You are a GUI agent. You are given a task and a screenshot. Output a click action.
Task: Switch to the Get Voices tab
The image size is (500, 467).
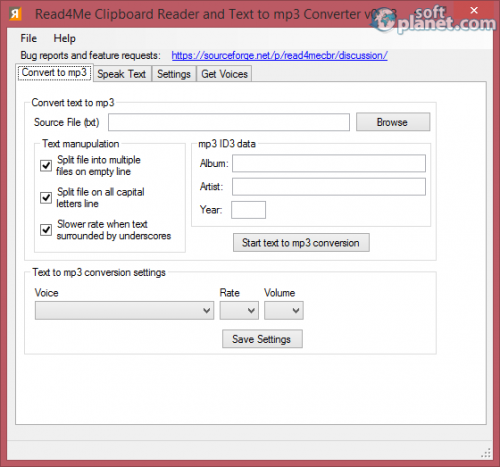click(x=224, y=74)
